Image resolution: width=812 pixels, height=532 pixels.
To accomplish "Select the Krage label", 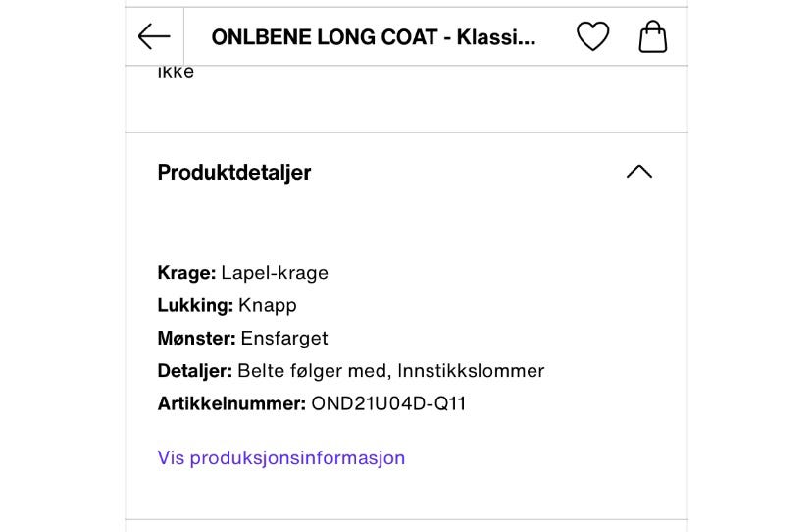I will (x=186, y=272).
